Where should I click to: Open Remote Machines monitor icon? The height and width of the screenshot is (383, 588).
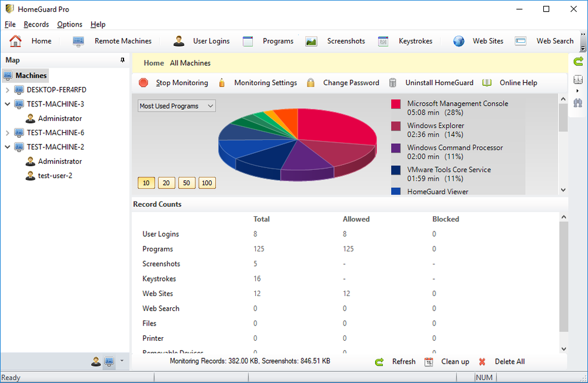78,41
